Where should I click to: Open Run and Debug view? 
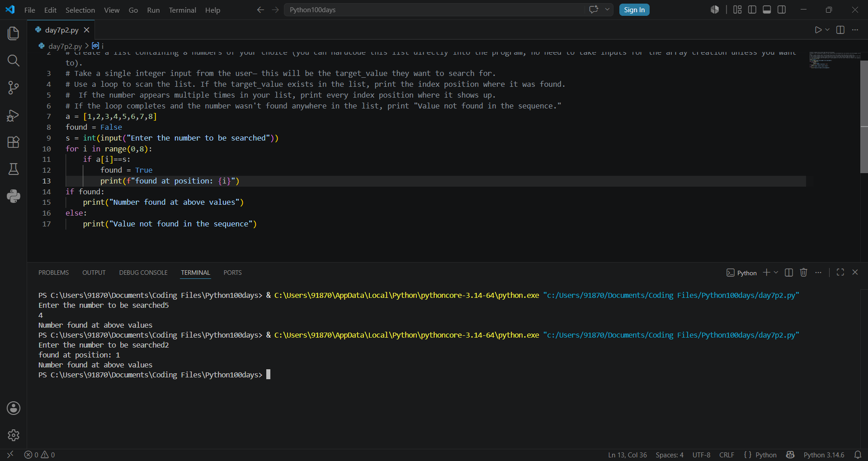click(x=14, y=116)
